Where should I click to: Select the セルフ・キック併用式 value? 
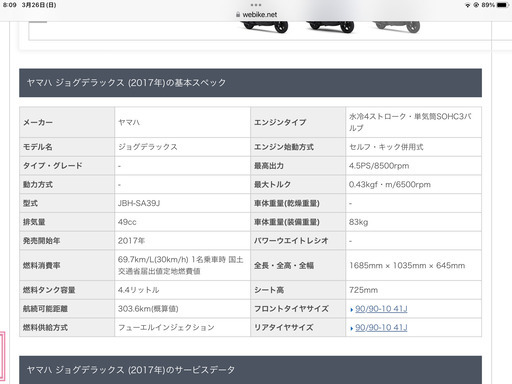point(386,147)
